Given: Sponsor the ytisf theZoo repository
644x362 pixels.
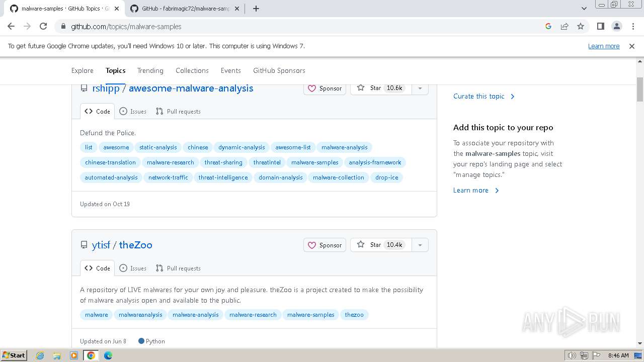Looking at the screenshot, I should pos(325,245).
